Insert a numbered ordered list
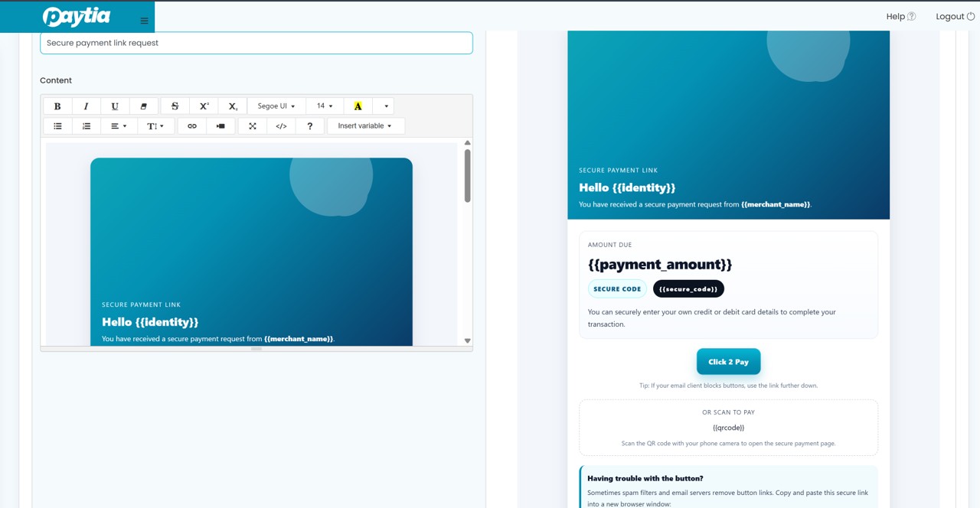980x508 pixels. tap(87, 126)
